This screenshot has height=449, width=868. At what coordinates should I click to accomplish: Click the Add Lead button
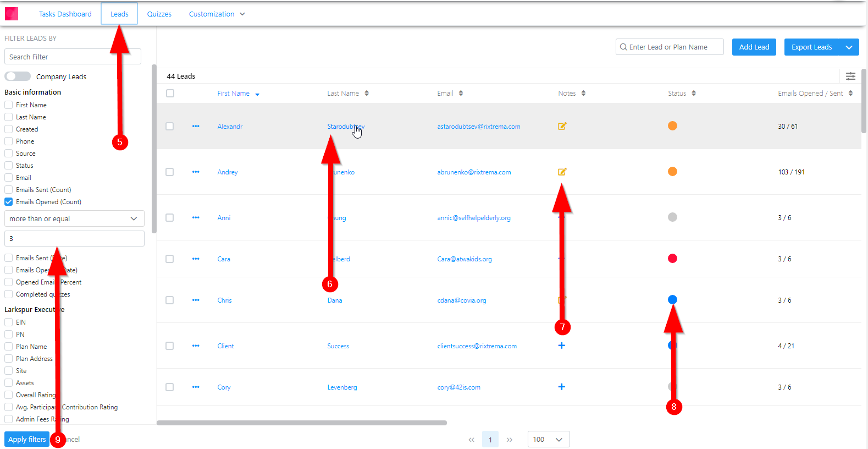(x=754, y=47)
